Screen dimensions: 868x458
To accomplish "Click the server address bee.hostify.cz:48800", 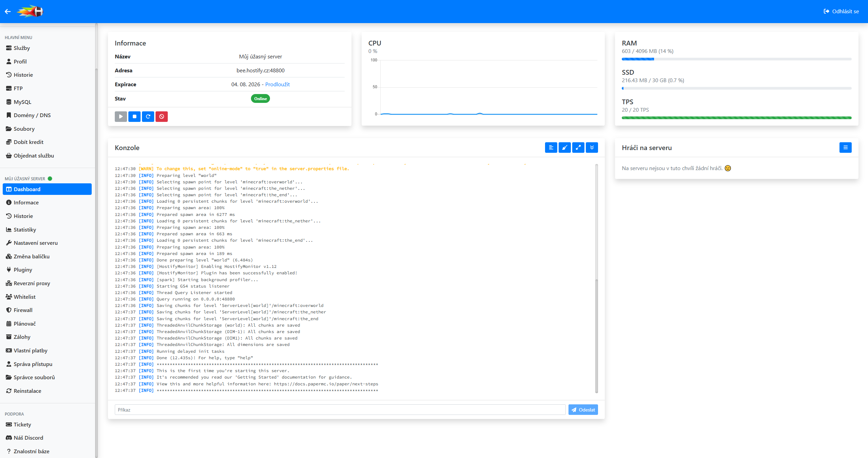I will (x=260, y=70).
